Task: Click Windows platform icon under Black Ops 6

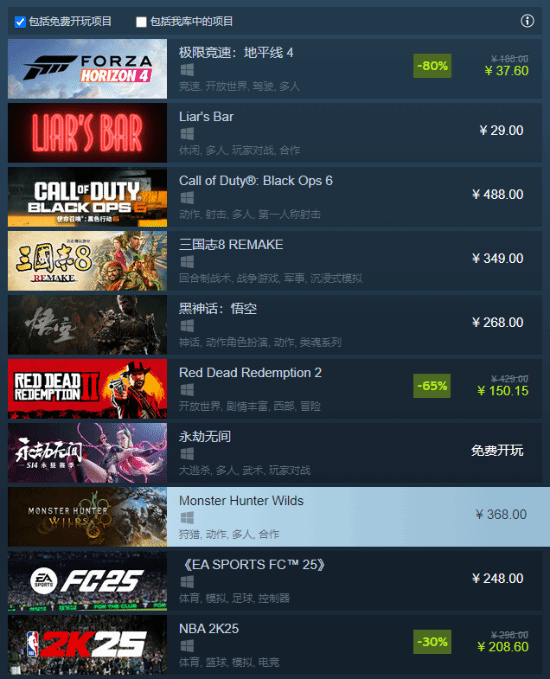Action: click(x=187, y=198)
